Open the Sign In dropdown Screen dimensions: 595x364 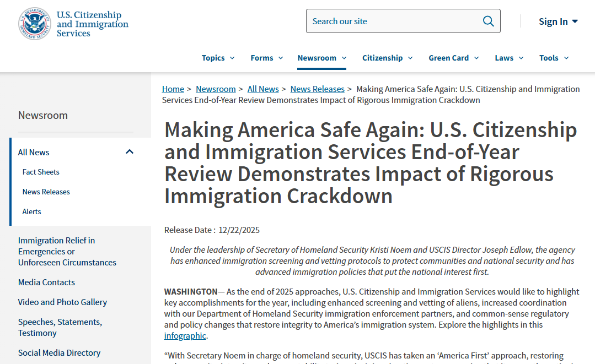coord(558,21)
